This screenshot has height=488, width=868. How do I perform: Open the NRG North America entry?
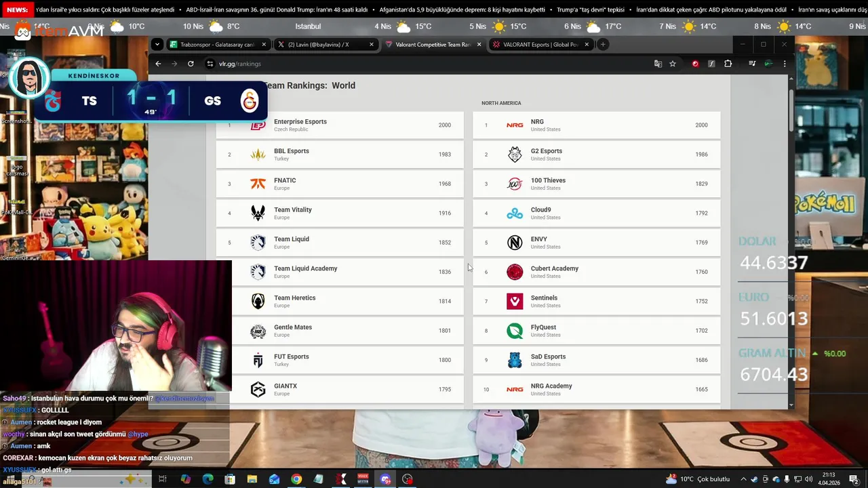coord(597,125)
